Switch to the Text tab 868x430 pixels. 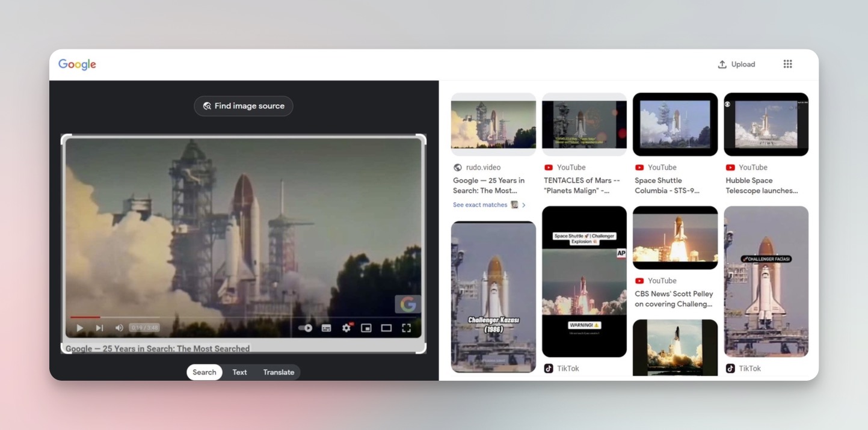tap(239, 372)
